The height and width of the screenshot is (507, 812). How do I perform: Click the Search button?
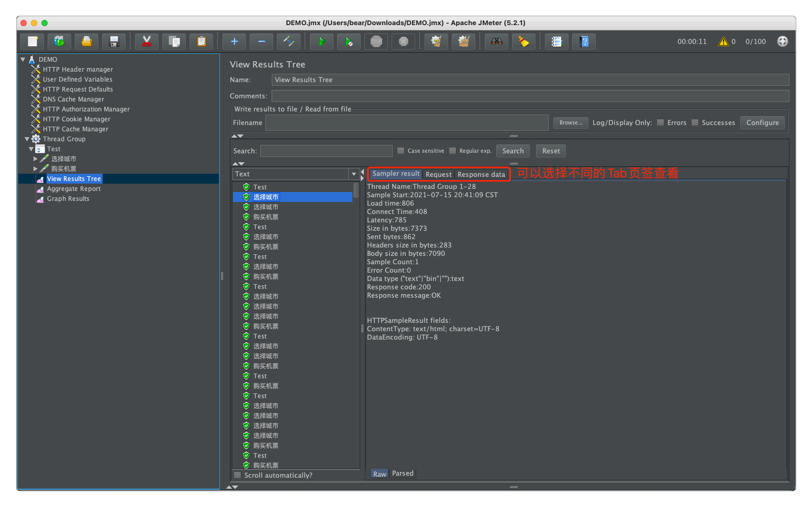(513, 151)
